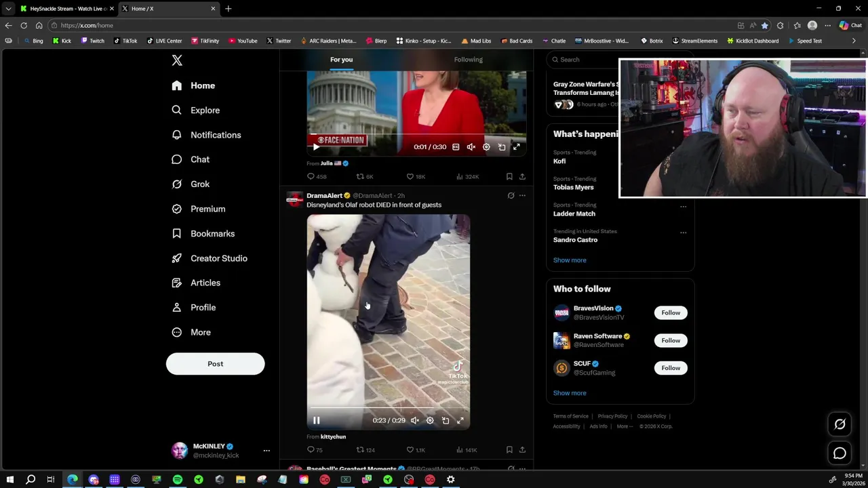The width and height of the screenshot is (868, 488).
Task: Open the YouTube bookmark
Action: [243, 41]
